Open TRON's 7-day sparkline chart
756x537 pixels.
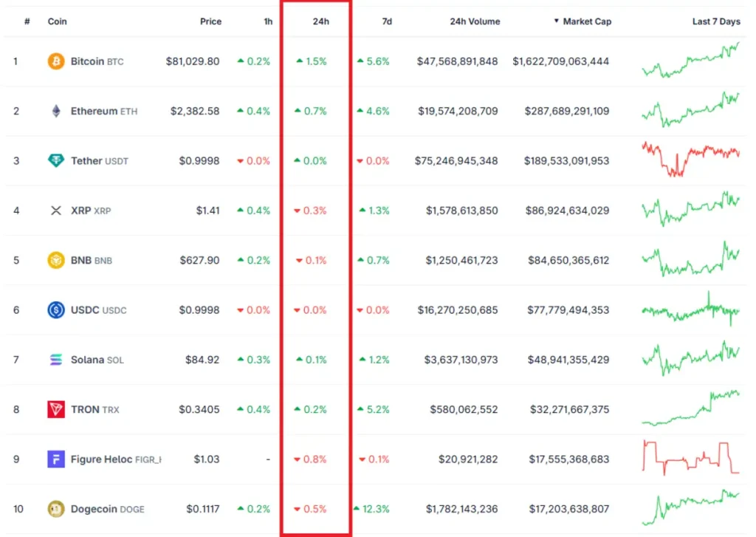pos(690,408)
